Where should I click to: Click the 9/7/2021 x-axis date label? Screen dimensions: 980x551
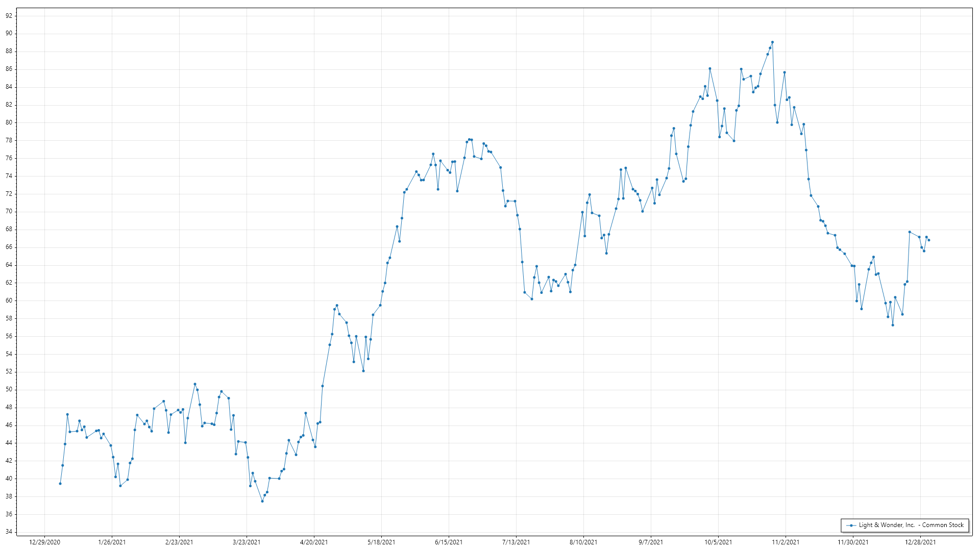651,542
